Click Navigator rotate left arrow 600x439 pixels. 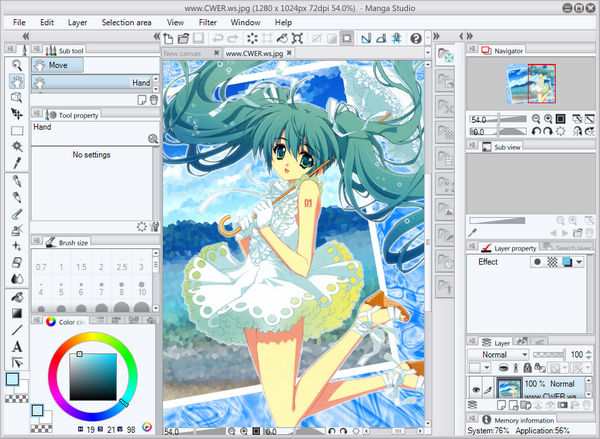click(536, 132)
